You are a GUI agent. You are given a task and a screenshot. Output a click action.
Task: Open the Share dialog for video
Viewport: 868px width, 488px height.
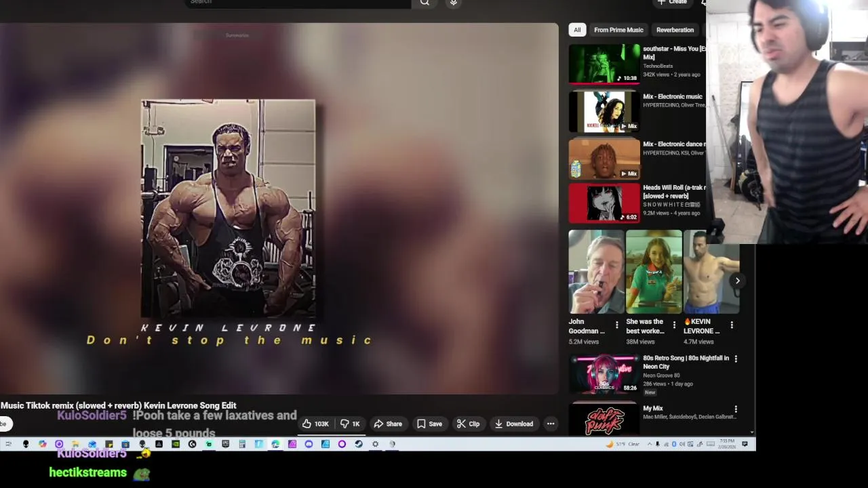pos(388,424)
